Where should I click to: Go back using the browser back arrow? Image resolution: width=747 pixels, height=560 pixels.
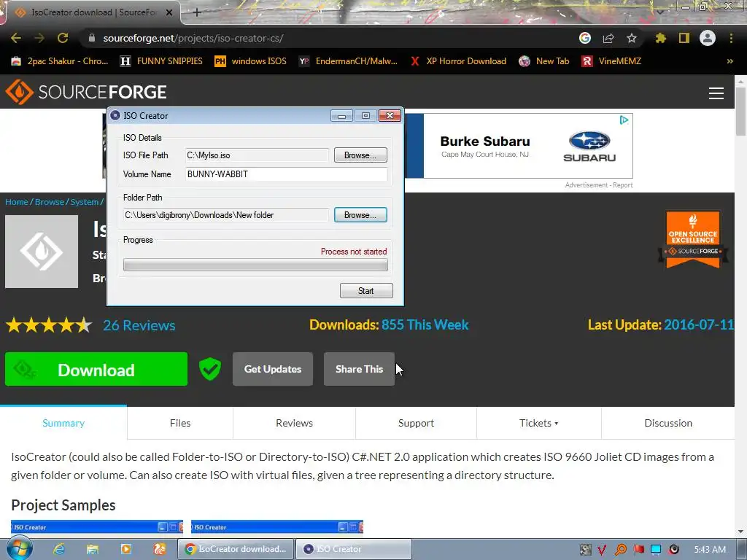click(16, 38)
